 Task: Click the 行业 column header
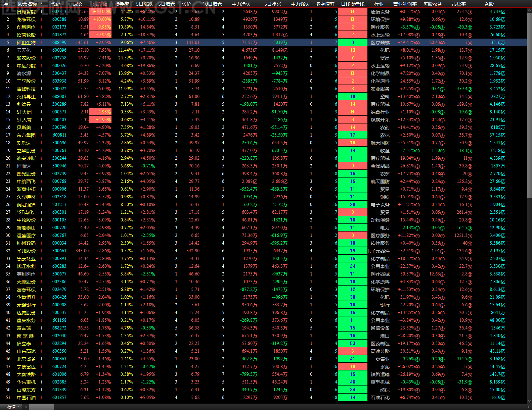[x=379, y=4]
